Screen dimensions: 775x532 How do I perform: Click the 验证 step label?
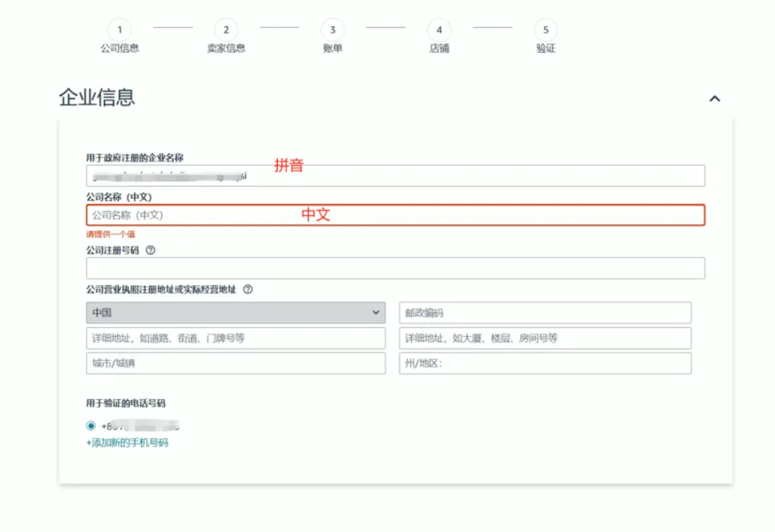546,49
